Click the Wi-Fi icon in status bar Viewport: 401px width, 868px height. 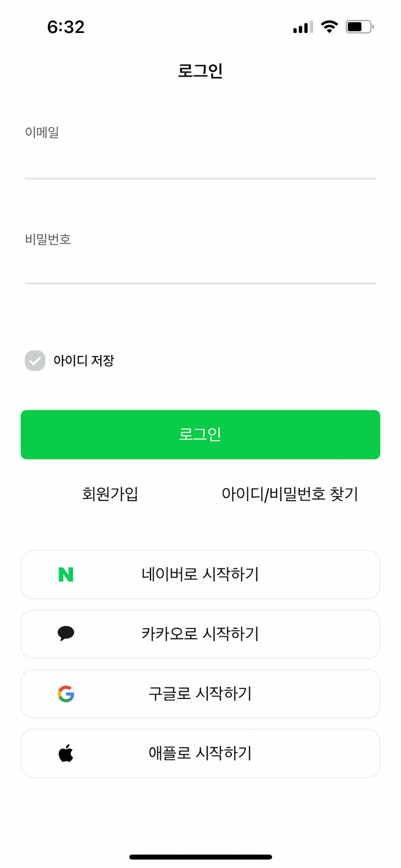click(329, 26)
